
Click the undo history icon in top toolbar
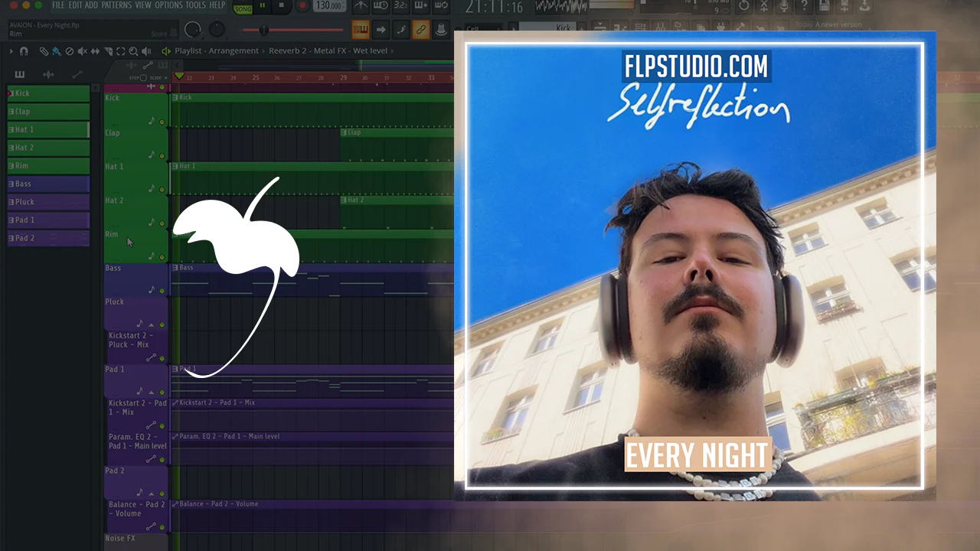click(x=744, y=6)
